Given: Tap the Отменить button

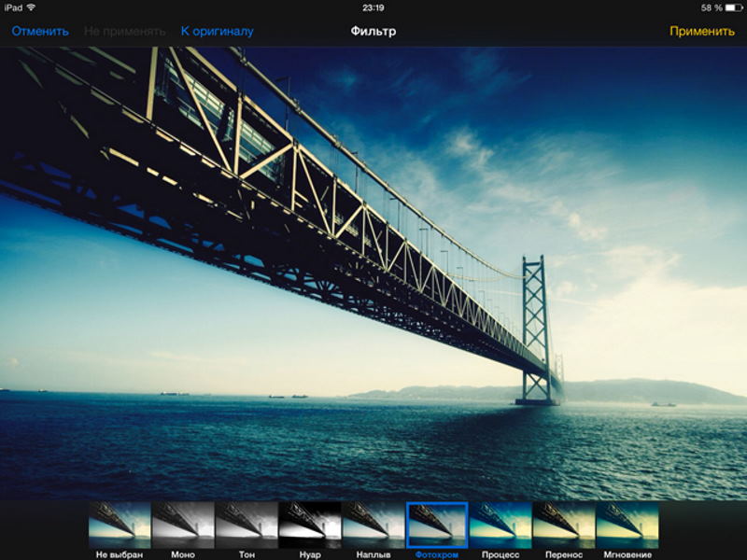Looking at the screenshot, I should click(40, 32).
